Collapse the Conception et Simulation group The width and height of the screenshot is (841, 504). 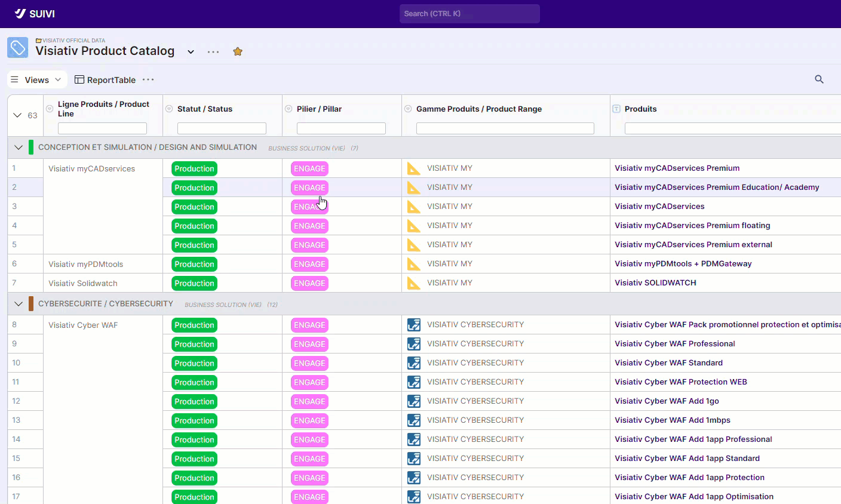(19, 147)
